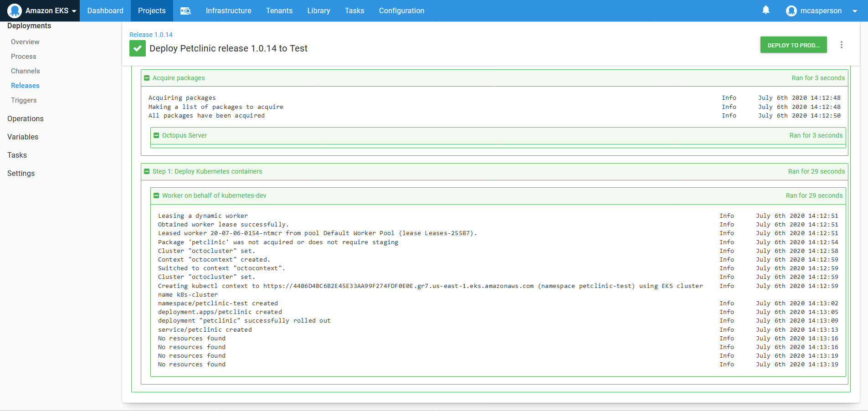Collapse Worker on behalf of kubernetes-dev section

pos(157,195)
